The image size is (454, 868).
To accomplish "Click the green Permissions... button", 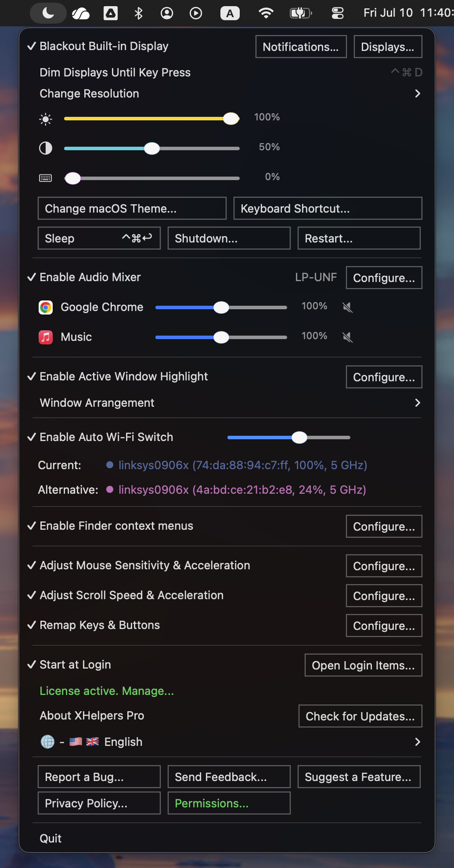I will pyautogui.click(x=229, y=803).
